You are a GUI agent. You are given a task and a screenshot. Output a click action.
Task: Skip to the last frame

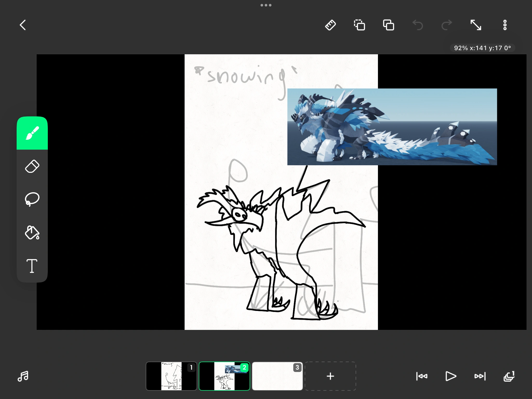tap(480, 376)
